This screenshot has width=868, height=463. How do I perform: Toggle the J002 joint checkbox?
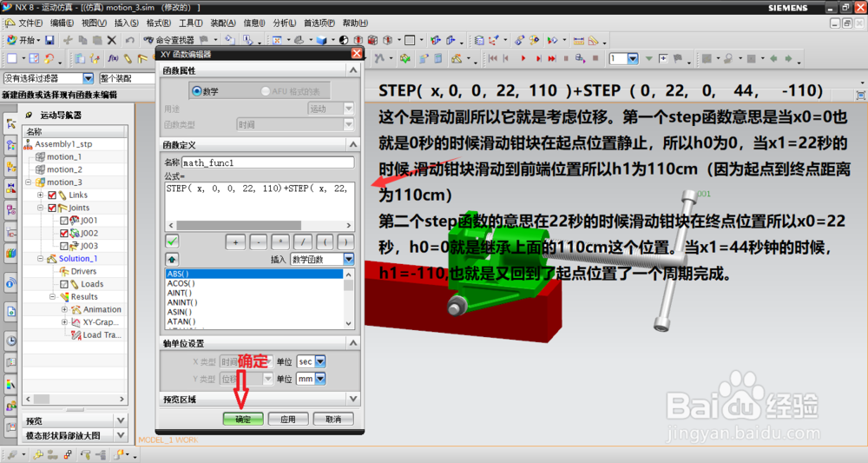(64, 233)
